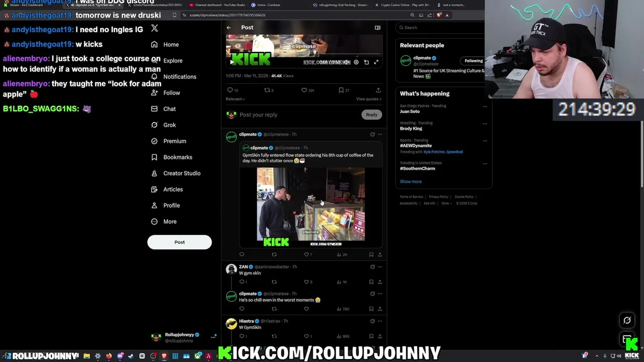The image size is (644, 362).
Task: View analytics showing 2K on quote reply
Action: 342,254
